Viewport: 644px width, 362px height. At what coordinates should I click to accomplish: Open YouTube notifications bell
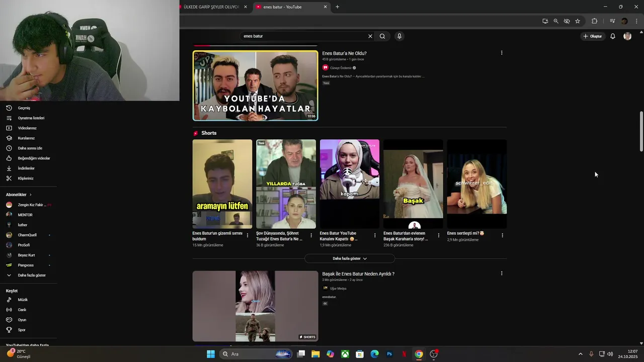tap(613, 36)
